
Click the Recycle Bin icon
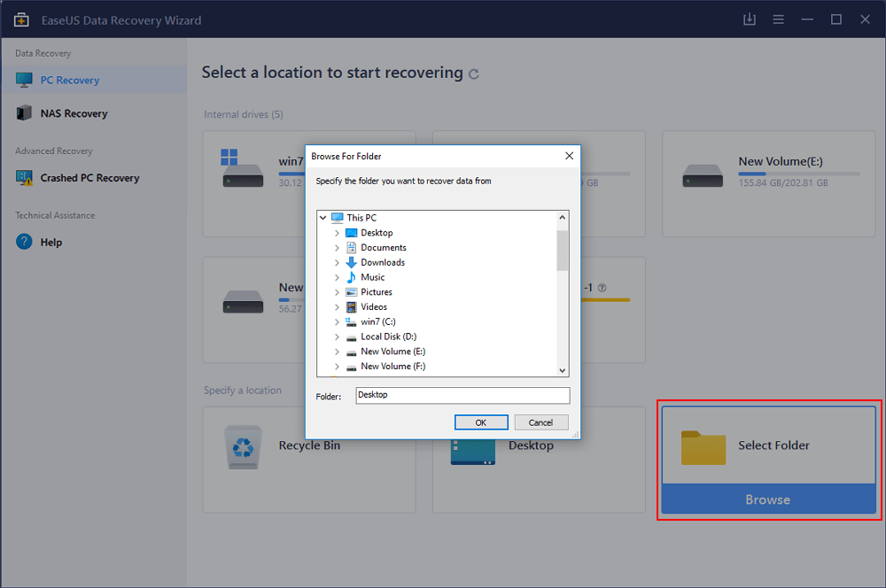[x=242, y=445]
